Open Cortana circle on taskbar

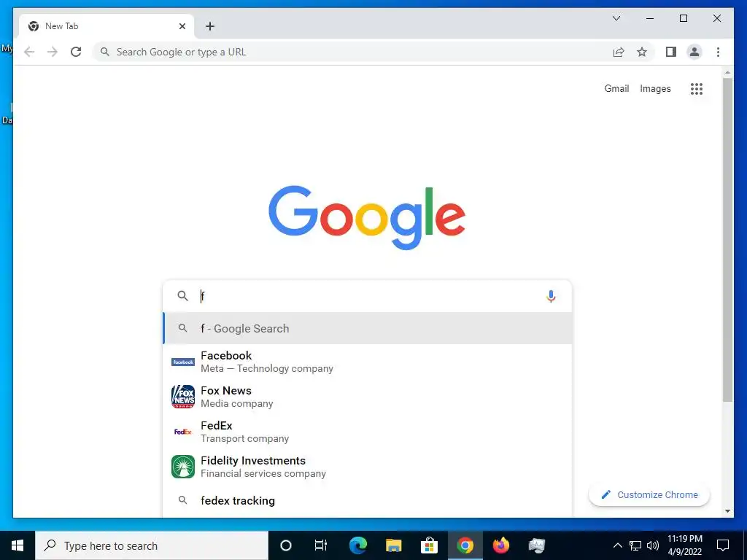(286, 545)
